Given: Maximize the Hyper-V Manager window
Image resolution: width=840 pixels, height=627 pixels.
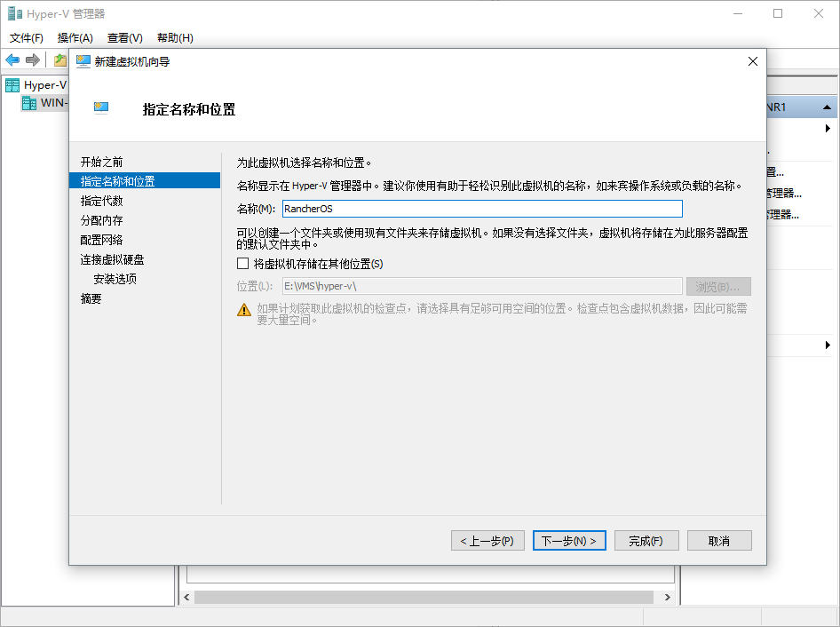Looking at the screenshot, I should click(778, 13).
